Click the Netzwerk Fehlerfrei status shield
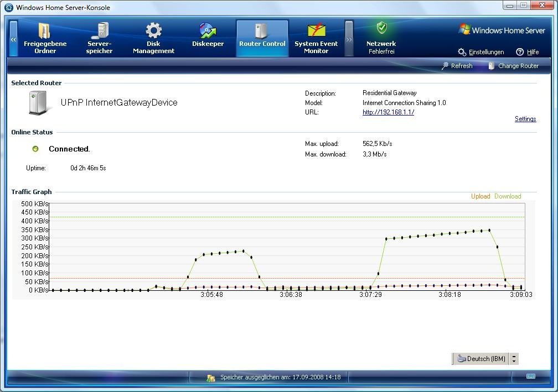558x392 pixels. (x=381, y=28)
